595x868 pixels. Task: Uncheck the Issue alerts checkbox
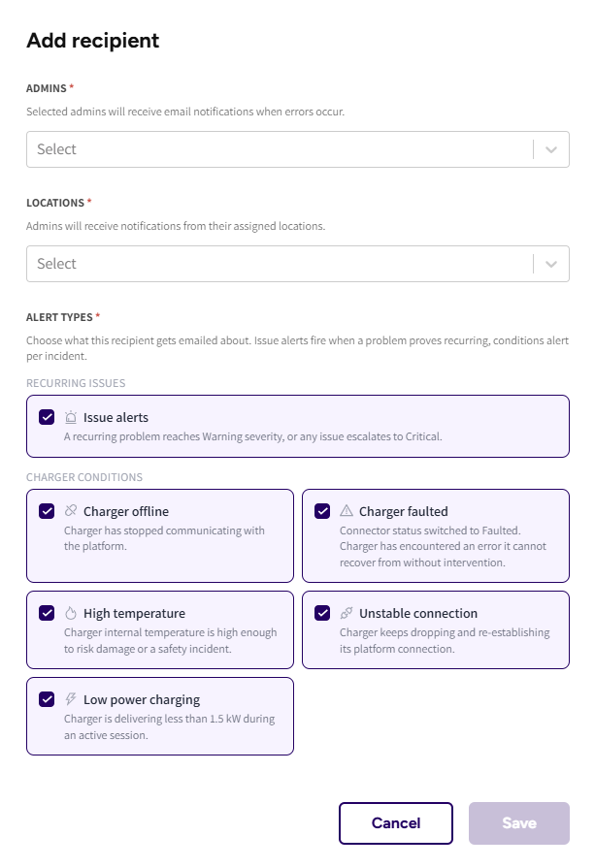(47, 417)
